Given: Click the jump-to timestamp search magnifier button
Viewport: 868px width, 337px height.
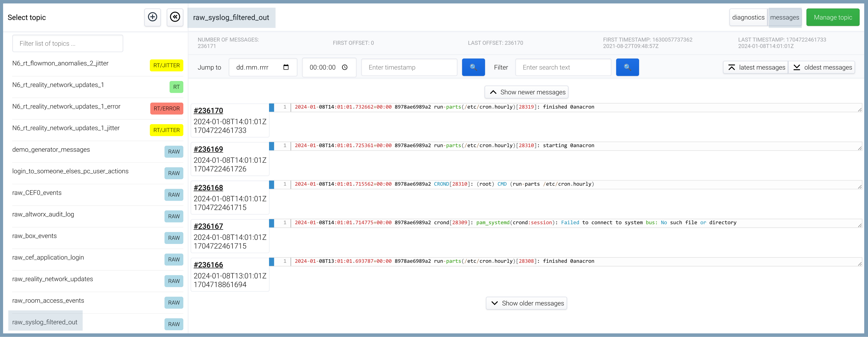Looking at the screenshot, I should pos(473,67).
